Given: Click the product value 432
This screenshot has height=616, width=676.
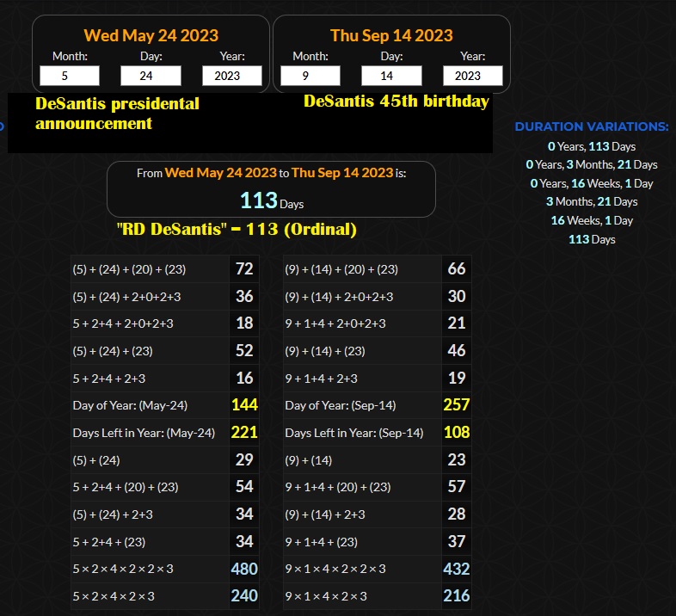Looking at the screenshot, I should (x=457, y=569).
